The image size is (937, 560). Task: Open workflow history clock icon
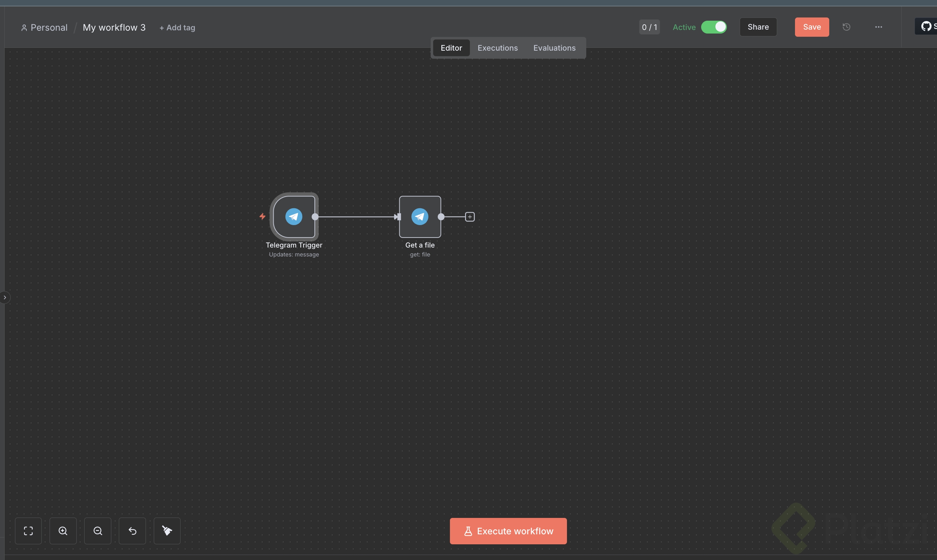(x=846, y=27)
